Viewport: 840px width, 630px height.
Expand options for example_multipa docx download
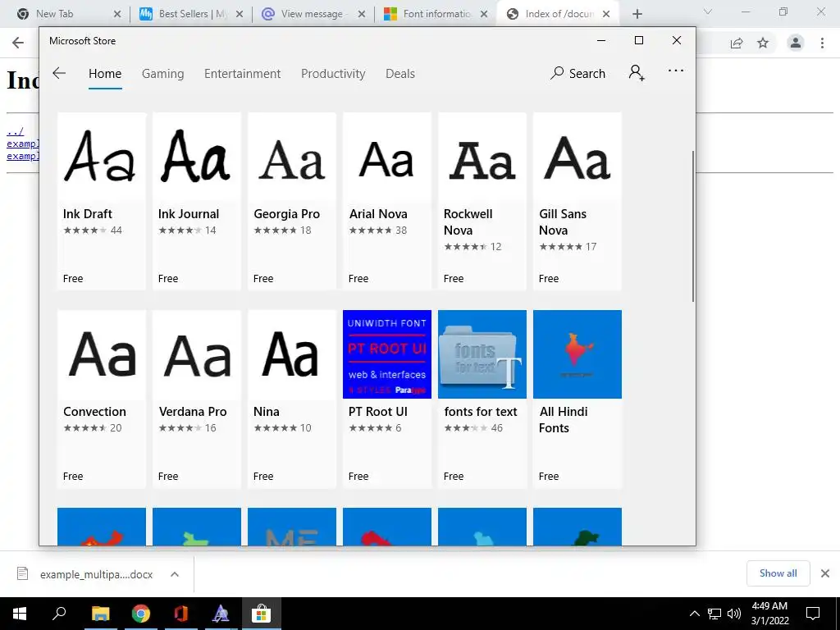pyautogui.click(x=175, y=574)
